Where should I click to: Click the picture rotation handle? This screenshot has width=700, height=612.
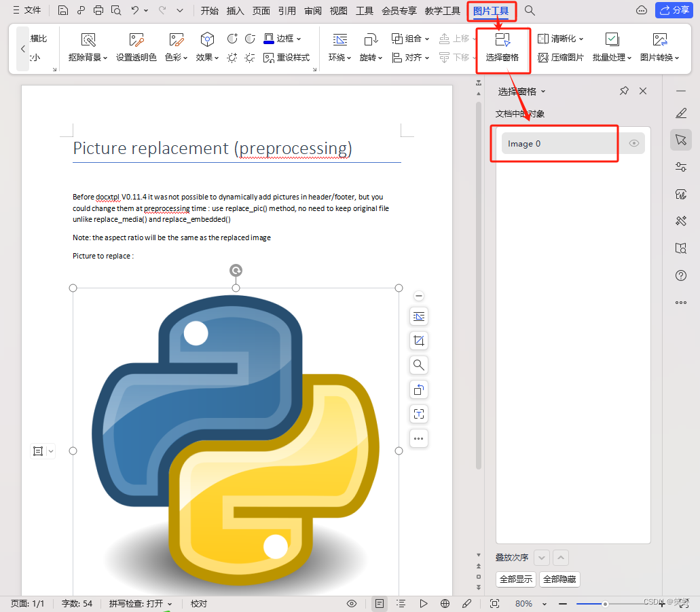coord(236,270)
